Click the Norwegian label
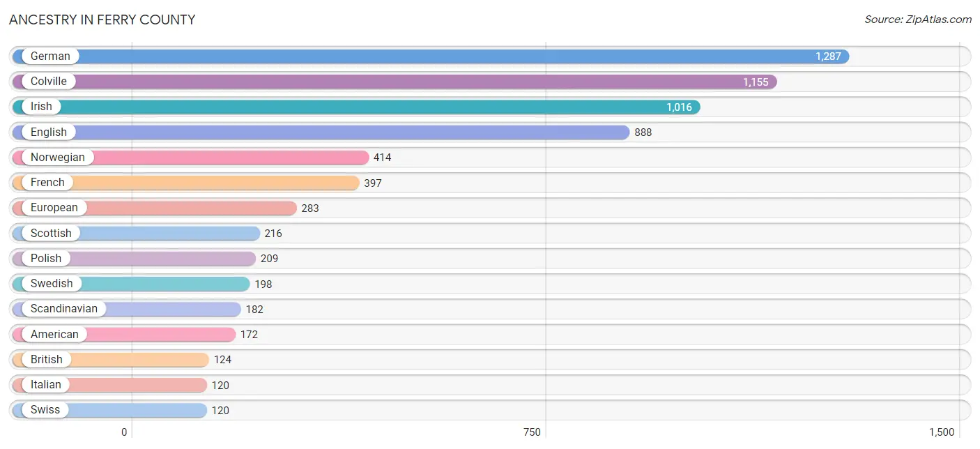The width and height of the screenshot is (980, 449). click(58, 158)
